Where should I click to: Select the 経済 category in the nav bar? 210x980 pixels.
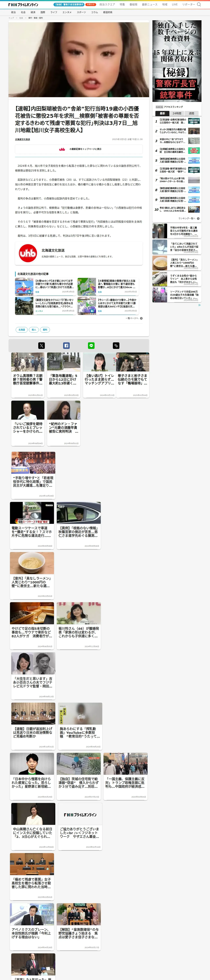pyautogui.click(x=33, y=12)
